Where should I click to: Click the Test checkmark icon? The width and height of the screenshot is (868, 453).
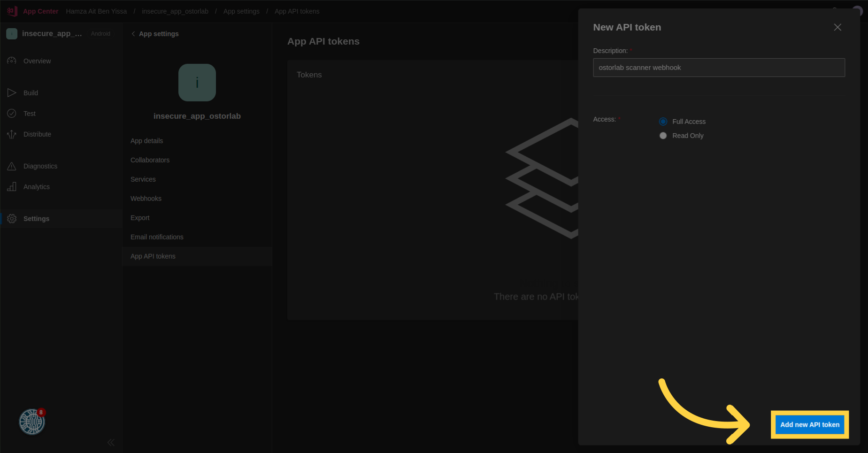[12, 114]
